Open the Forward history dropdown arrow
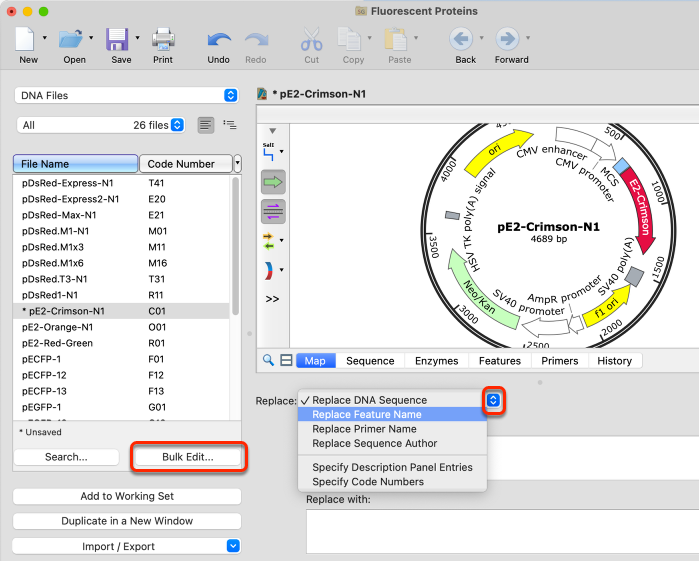The width and height of the screenshot is (699, 561). point(528,38)
